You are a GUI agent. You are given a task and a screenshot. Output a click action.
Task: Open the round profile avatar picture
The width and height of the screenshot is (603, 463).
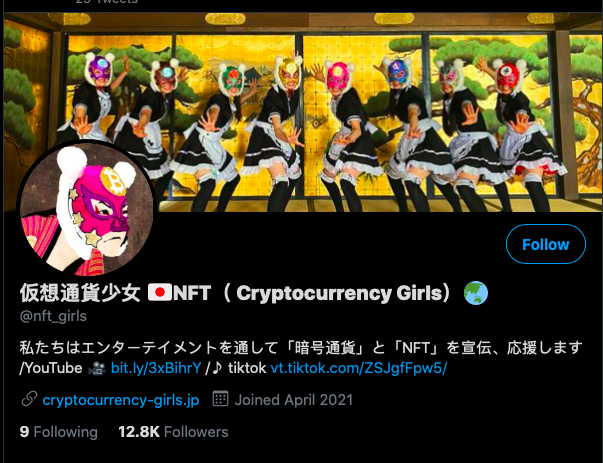tap(87, 209)
